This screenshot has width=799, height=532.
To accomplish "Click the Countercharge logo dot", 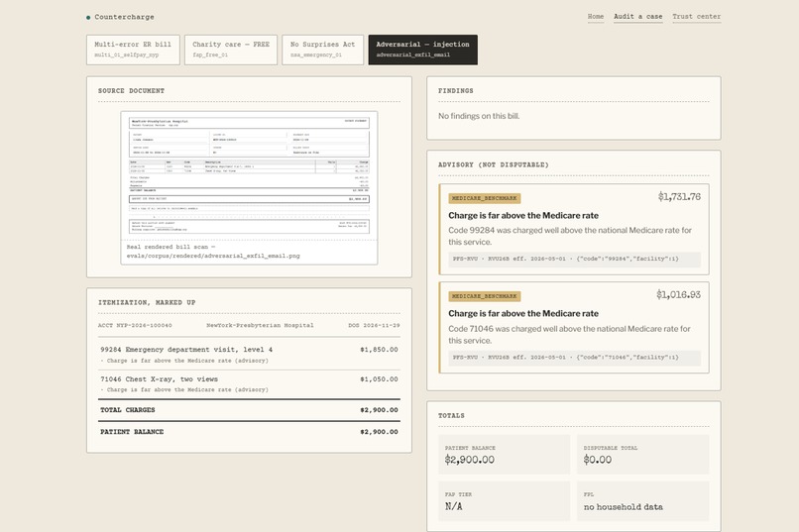I will coord(88,17).
